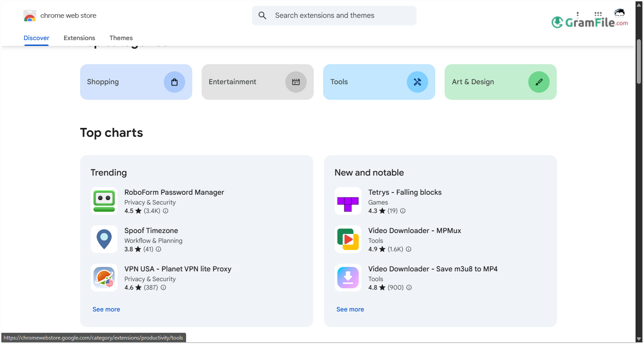The width and height of the screenshot is (644, 344).
Task: Click the Chrome Web Store logo icon
Action: pos(29,16)
